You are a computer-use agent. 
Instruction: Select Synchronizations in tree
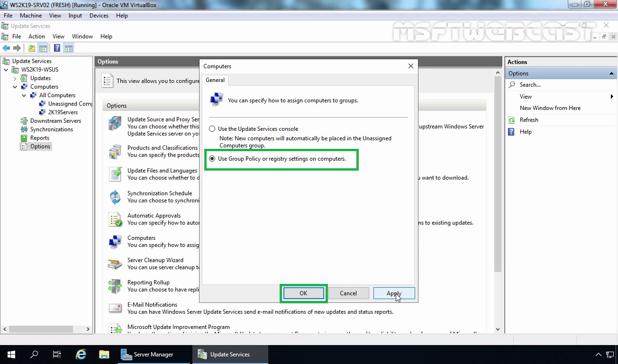click(52, 129)
